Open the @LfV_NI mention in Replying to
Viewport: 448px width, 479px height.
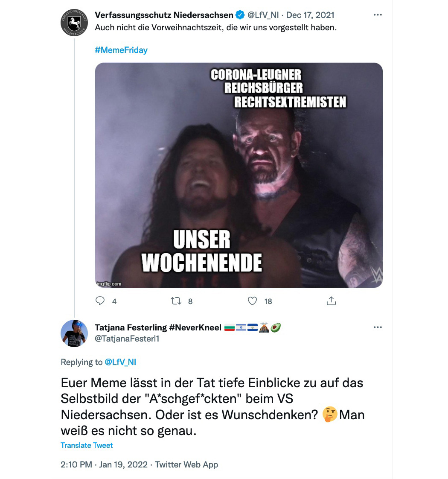tap(120, 362)
